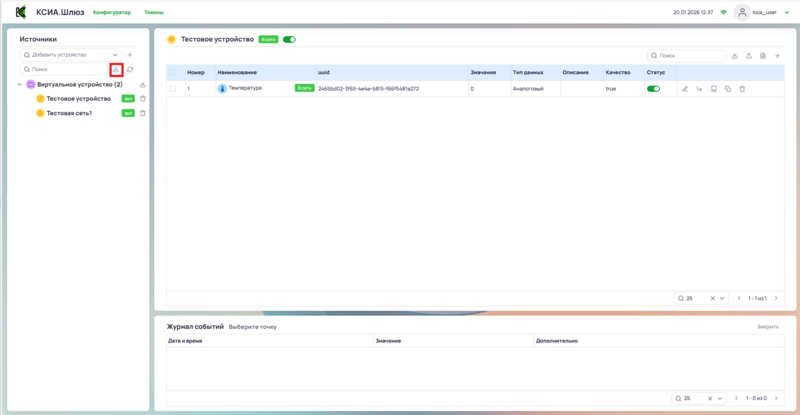The height and width of the screenshot is (415, 800).
Task: Click the plus icon above points table
Action: (777, 55)
